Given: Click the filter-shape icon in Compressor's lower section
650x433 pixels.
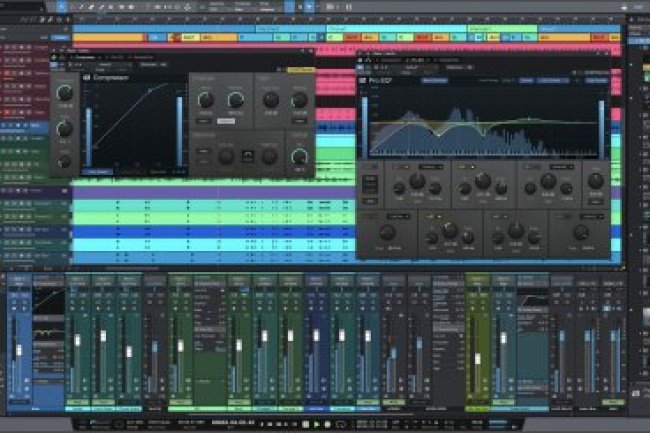Looking at the screenshot, I should pos(248,156).
